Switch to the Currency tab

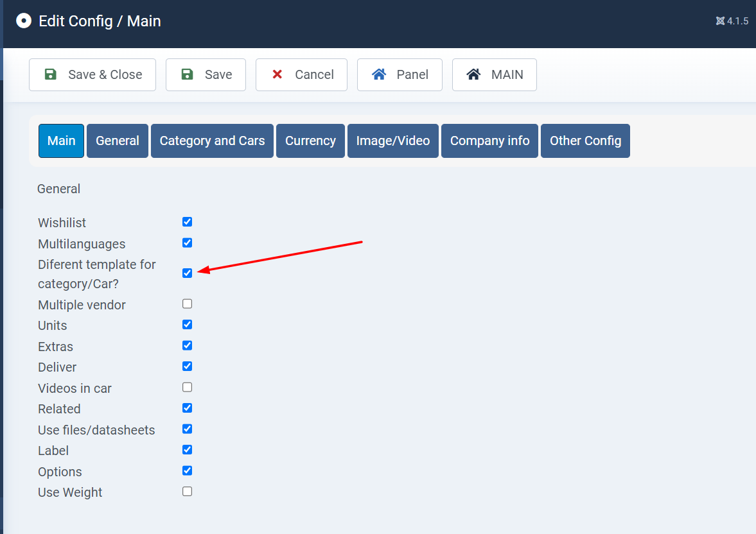coord(310,141)
